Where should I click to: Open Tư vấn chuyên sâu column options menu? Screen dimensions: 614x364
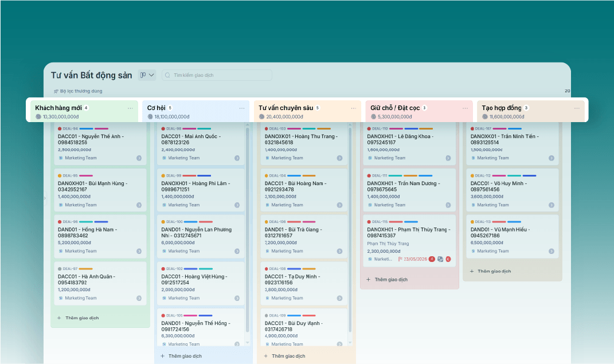pyautogui.click(x=354, y=108)
